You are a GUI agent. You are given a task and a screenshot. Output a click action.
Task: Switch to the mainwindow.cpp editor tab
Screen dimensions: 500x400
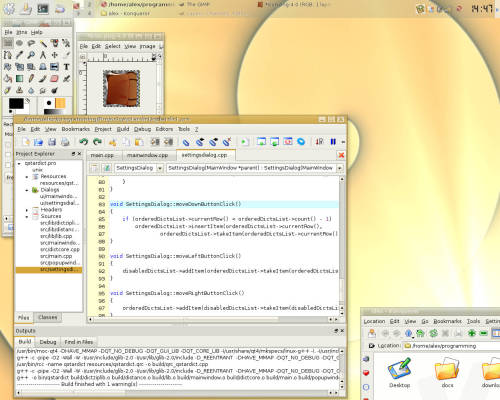pos(147,155)
